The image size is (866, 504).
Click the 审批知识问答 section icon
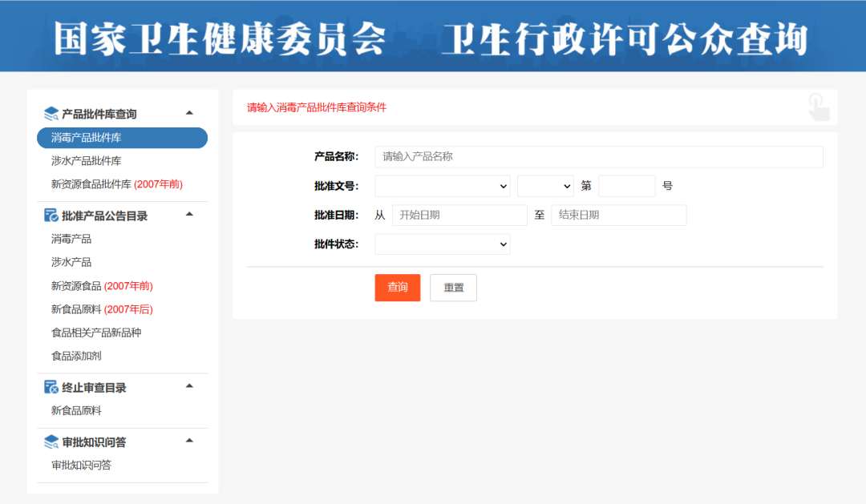51,442
